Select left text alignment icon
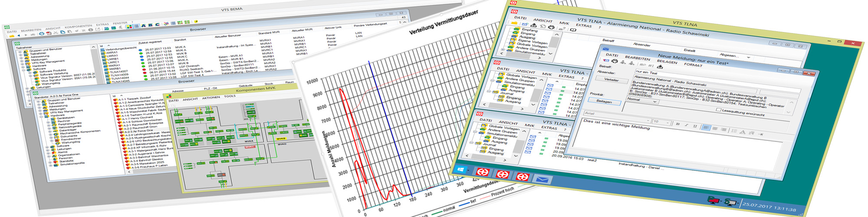The width and height of the screenshot is (868, 217). pyautogui.click(x=706, y=128)
